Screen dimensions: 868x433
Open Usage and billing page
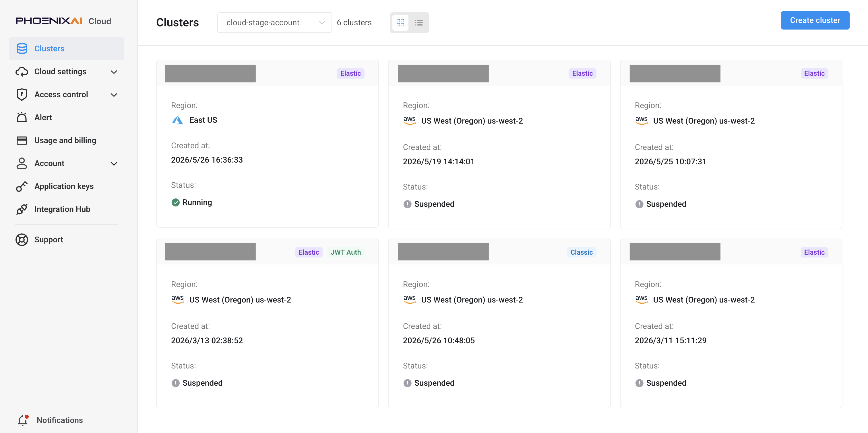coord(66,140)
